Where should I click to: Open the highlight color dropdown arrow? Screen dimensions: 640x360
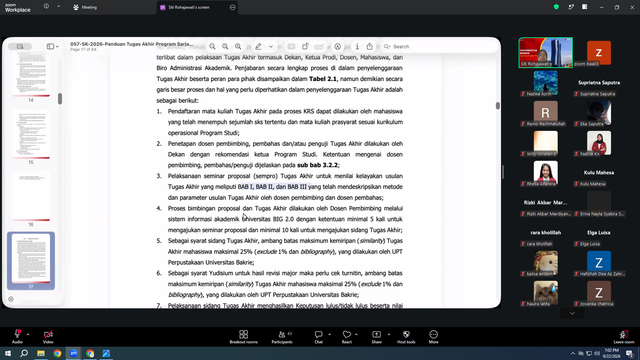[x=271, y=47]
